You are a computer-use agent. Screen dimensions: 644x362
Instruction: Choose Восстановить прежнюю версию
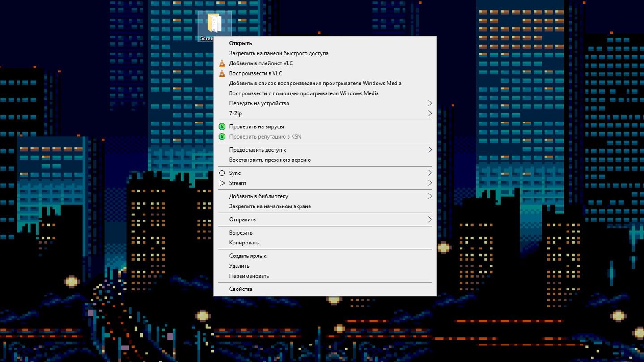tap(325, 160)
